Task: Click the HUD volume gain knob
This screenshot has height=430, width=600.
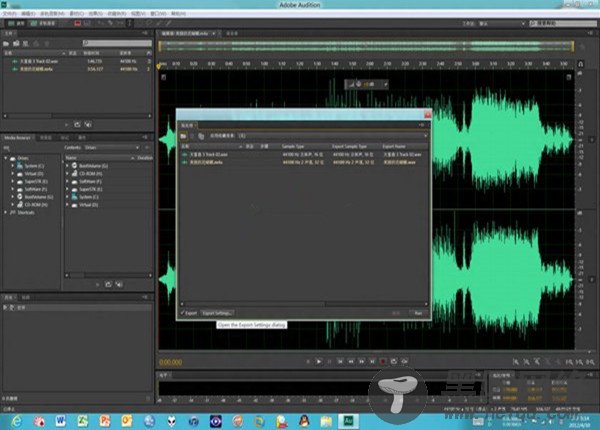Action: pyautogui.click(x=359, y=84)
